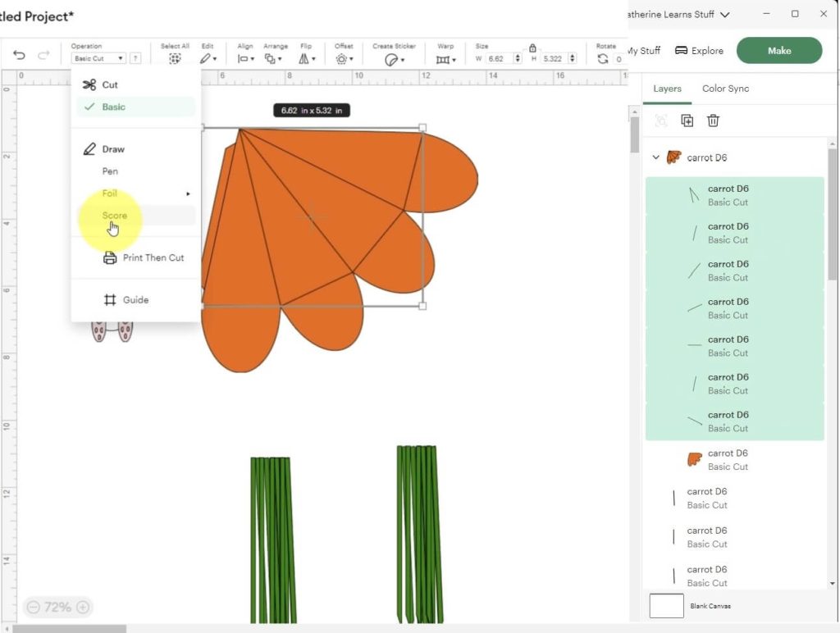
Task: Click the Group layers icon
Action: pyautogui.click(x=662, y=121)
